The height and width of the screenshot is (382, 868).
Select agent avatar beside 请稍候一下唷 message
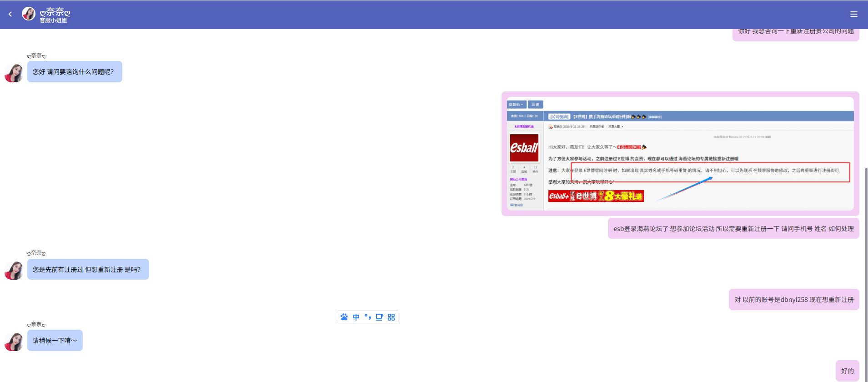pyautogui.click(x=14, y=342)
